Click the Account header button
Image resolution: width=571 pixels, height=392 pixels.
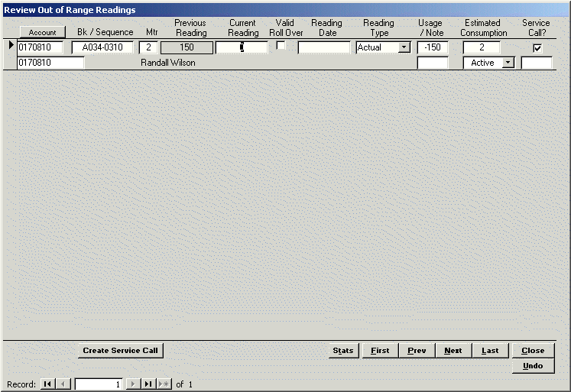click(x=43, y=32)
